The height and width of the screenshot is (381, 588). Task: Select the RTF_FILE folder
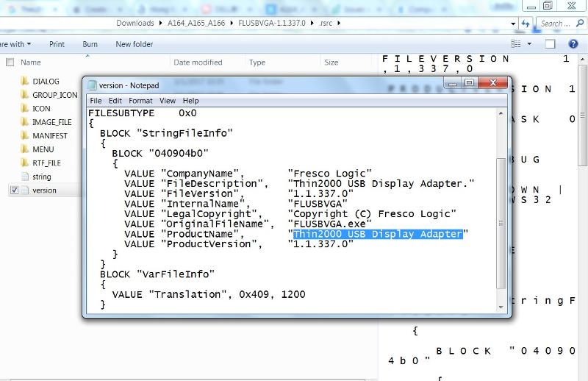[46, 163]
